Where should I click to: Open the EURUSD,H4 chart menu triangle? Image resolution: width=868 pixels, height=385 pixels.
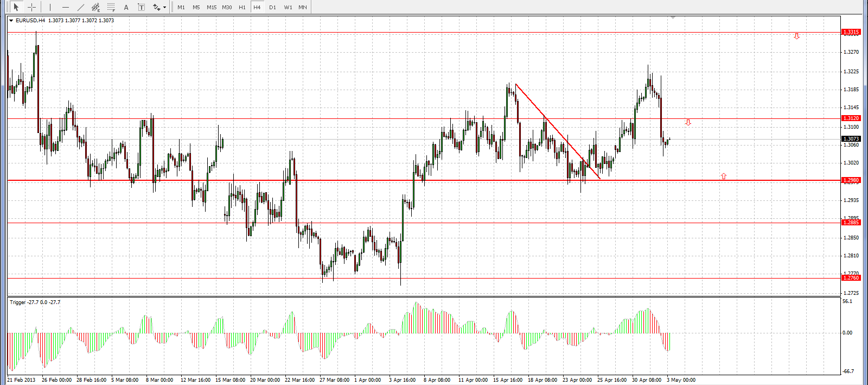click(11, 21)
